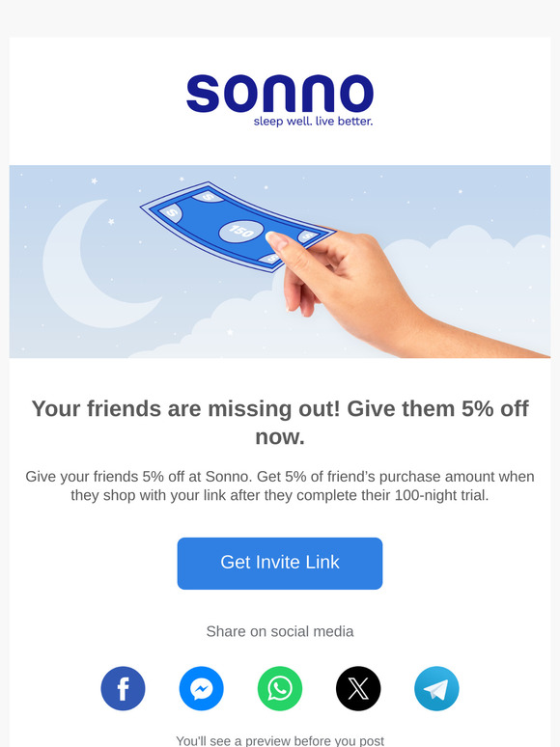The height and width of the screenshot is (747, 560).
Task: Send via the Telegram paper-plane icon
Action: coord(436,688)
